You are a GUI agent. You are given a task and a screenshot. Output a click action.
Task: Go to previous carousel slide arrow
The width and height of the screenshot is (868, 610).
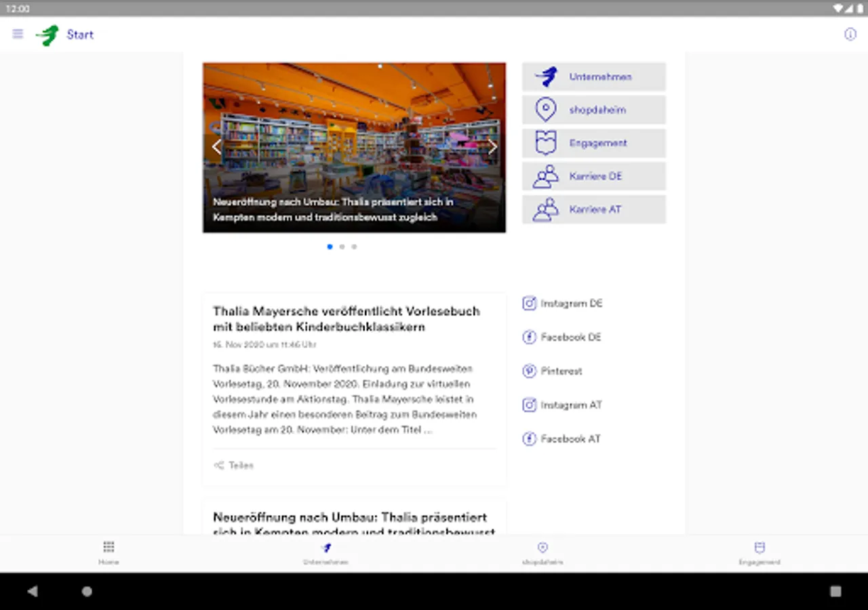coord(216,146)
